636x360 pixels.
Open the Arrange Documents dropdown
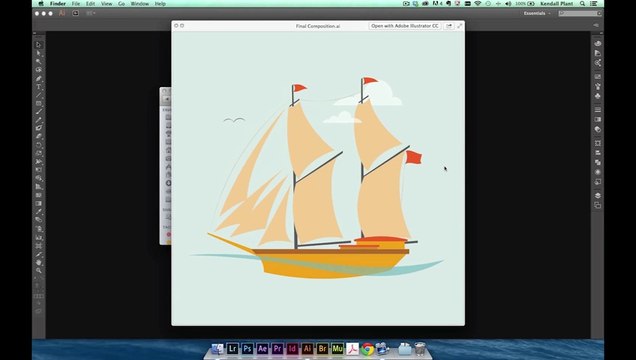[x=90, y=13]
